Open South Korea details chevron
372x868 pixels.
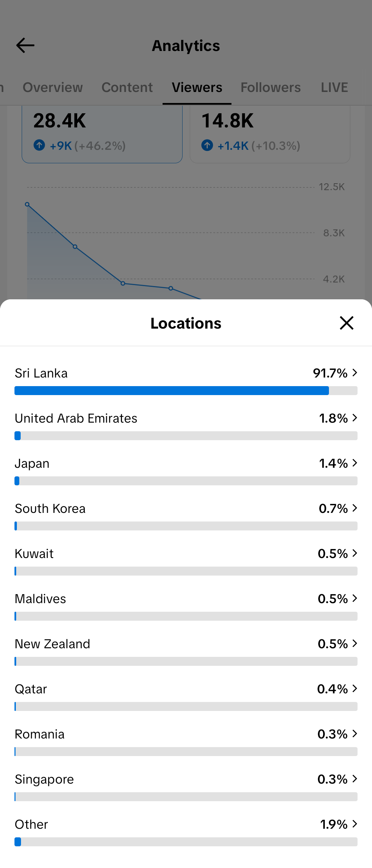355,508
